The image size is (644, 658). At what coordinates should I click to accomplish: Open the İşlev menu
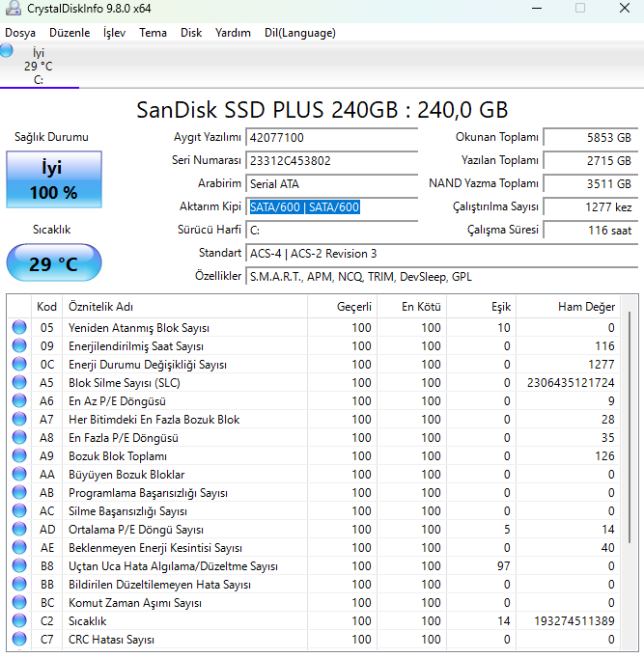click(114, 33)
